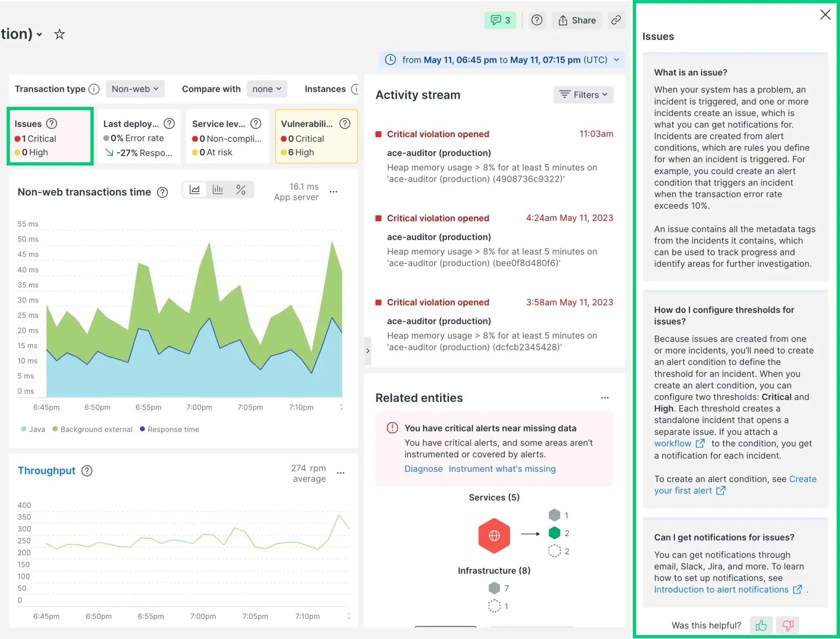
Task: Open the Service levels summary tile
Action: [227, 136]
